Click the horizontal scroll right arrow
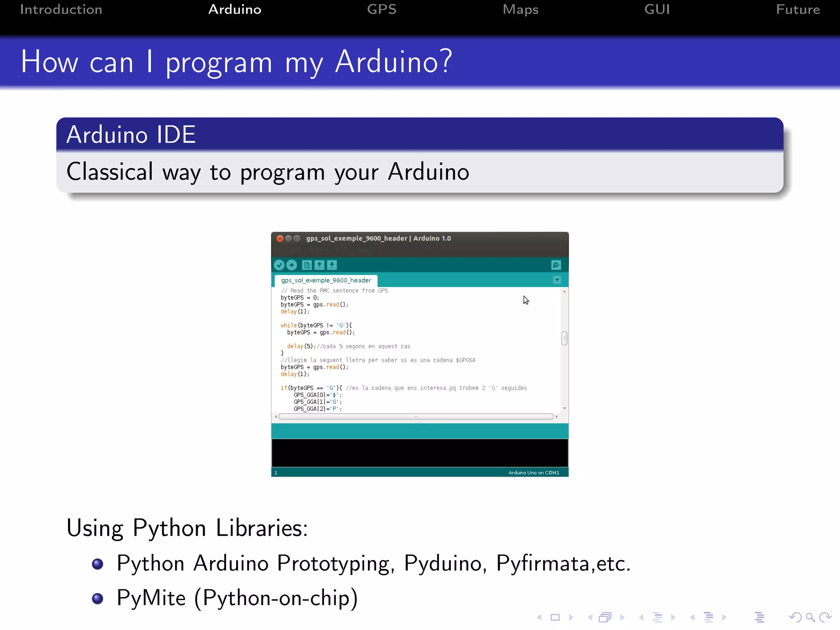This screenshot has width=840, height=630. (557, 417)
